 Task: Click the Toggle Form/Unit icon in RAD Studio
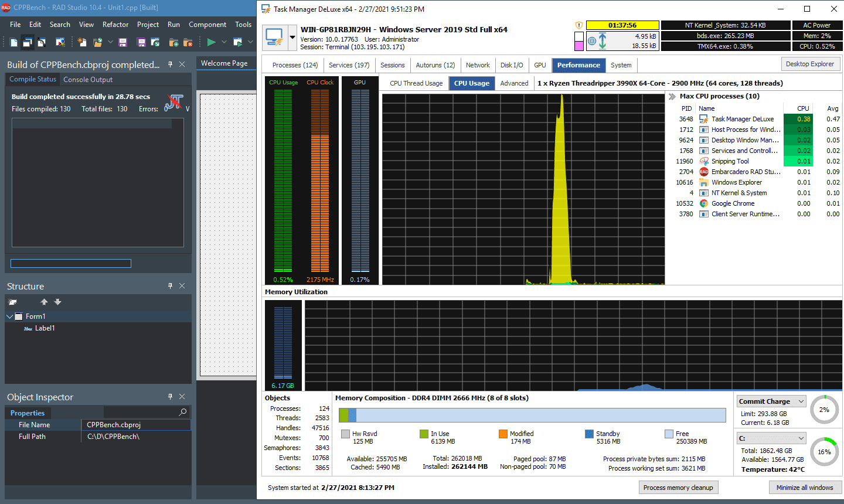42,42
